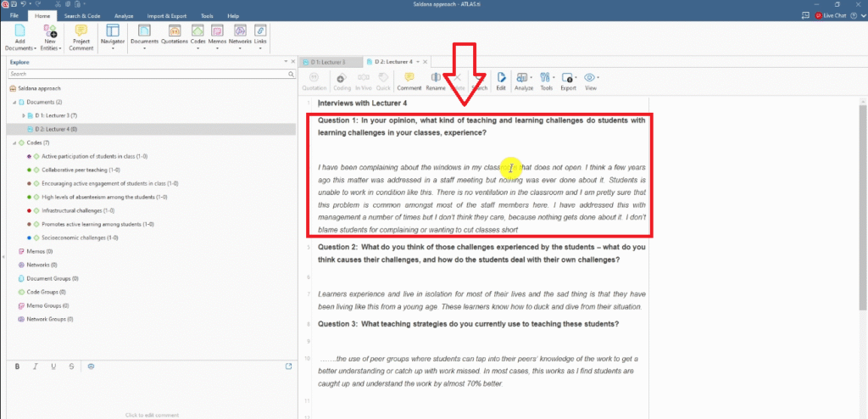Toggle bold formatting in comment editor
The image size is (868, 419).
pyautogui.click(x=19, y=366)
